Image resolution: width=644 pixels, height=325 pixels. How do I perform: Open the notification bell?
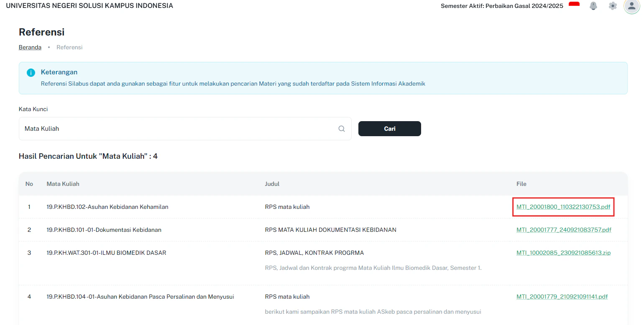coord(593,6)
